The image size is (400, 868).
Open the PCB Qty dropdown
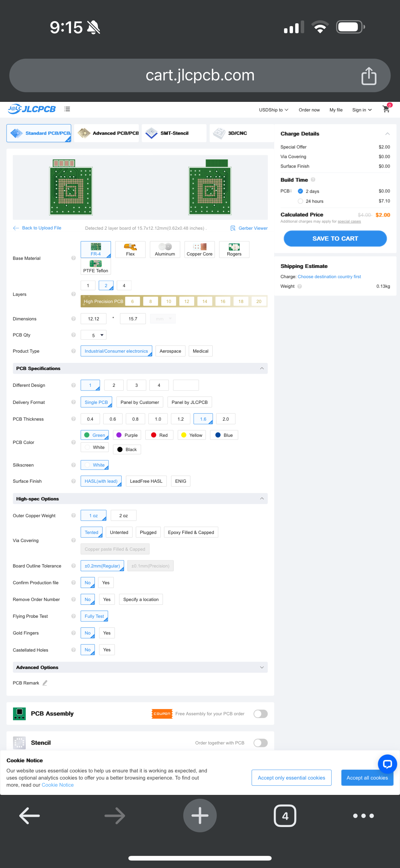[94, 335]
